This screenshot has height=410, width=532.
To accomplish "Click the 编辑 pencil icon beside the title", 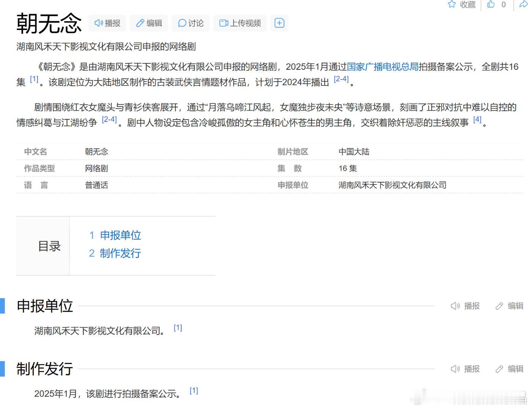I will pos(140,23).
